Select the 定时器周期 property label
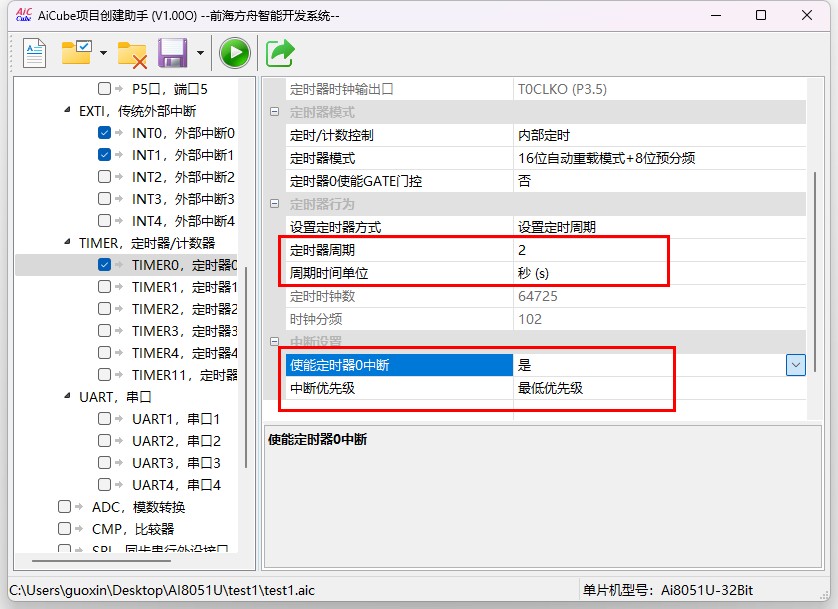The width and height of the screenshot is (838, 609). pyautogui.click(x=399, y=250)
